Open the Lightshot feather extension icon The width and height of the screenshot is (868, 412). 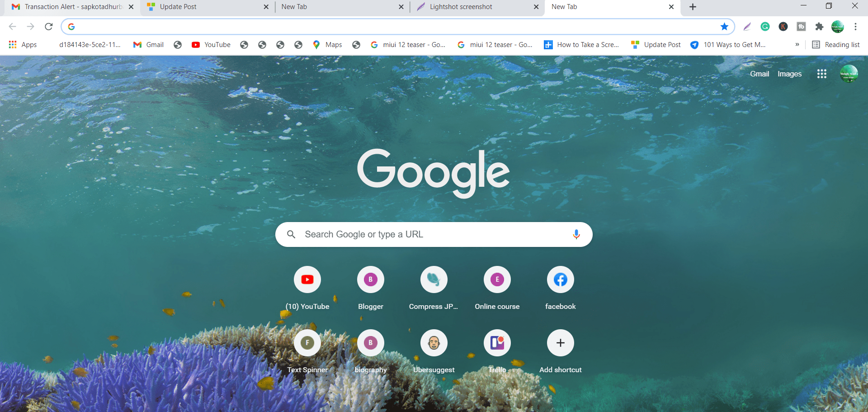tap(747, 27)
